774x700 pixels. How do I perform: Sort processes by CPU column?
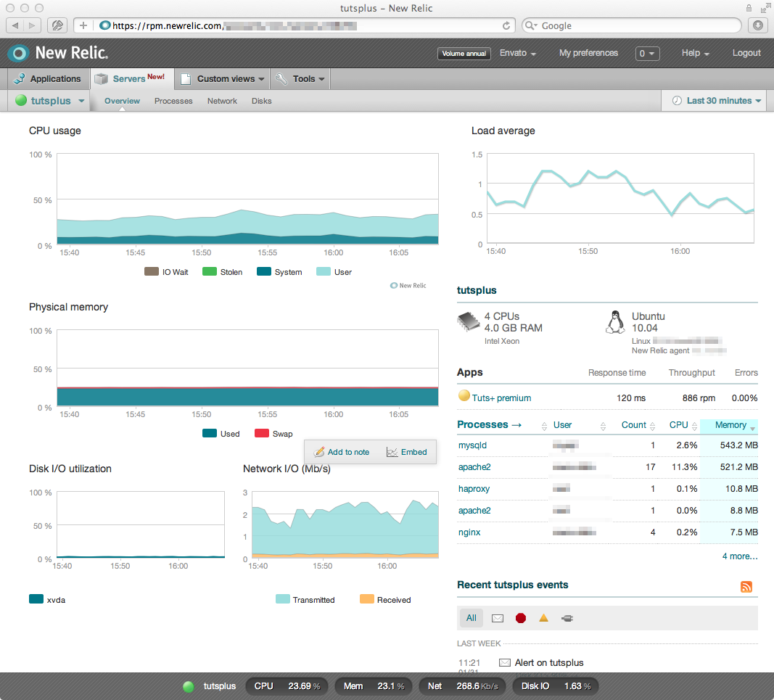[678, 425]
